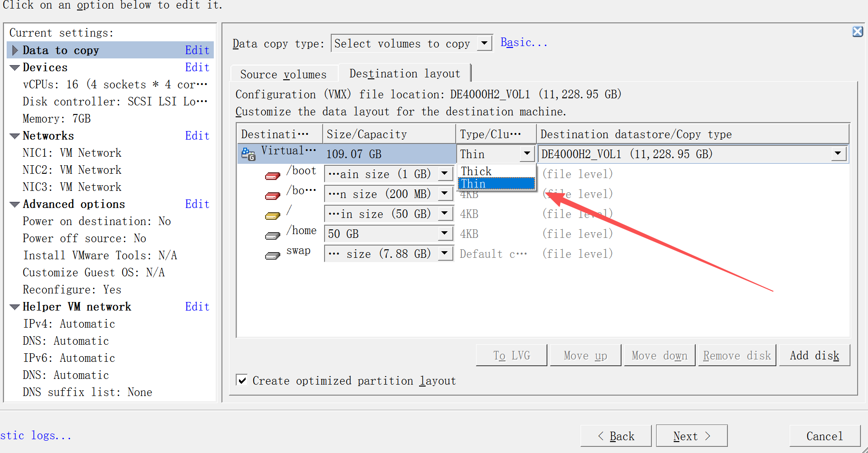Choose Thick from the type list
868x453 pixels.
(496, 171)
